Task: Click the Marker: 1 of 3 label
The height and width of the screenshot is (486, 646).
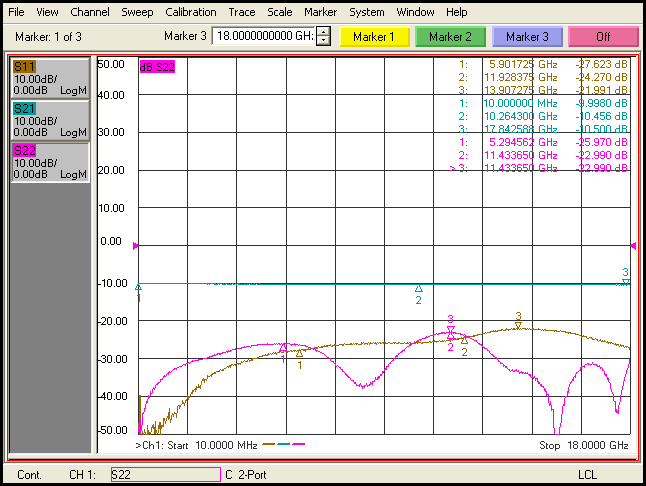Action: coord(48,37)
